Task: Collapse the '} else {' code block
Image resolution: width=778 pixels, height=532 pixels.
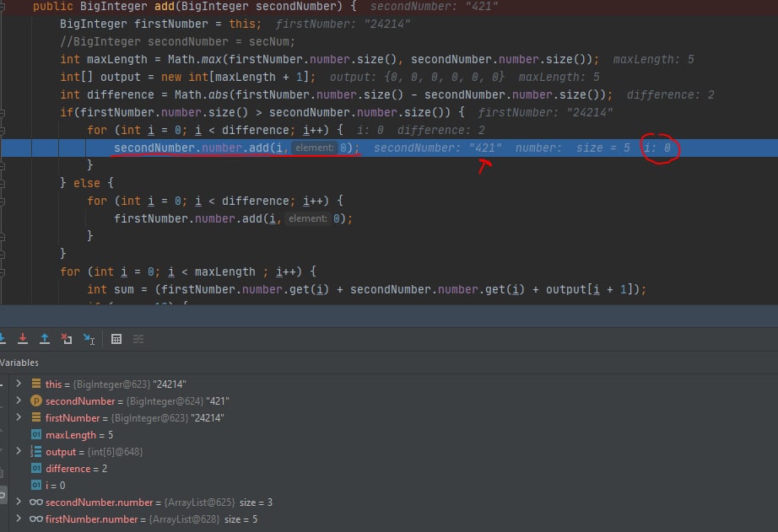Action: click(x=2, y=183)
